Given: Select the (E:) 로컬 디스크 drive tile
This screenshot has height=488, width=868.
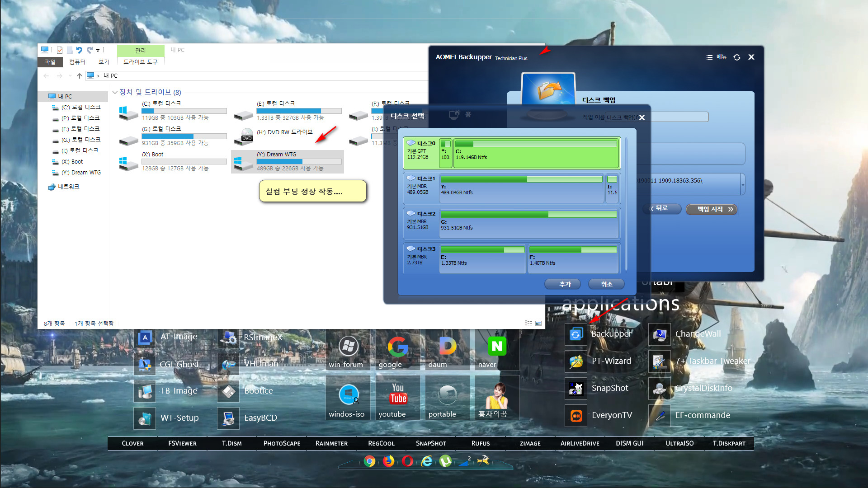Looking at the screenshot, I should point(288,111).
